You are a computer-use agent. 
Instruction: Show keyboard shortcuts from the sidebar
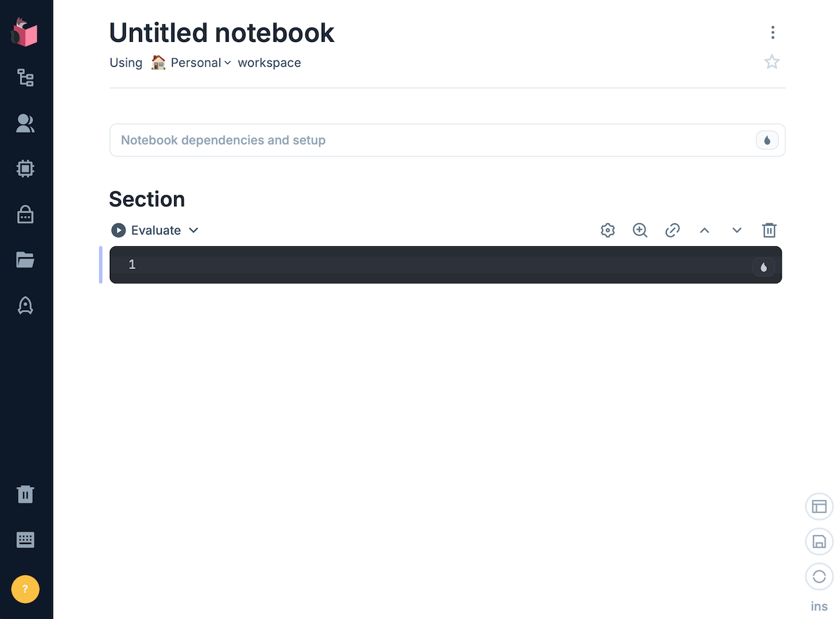25,540
